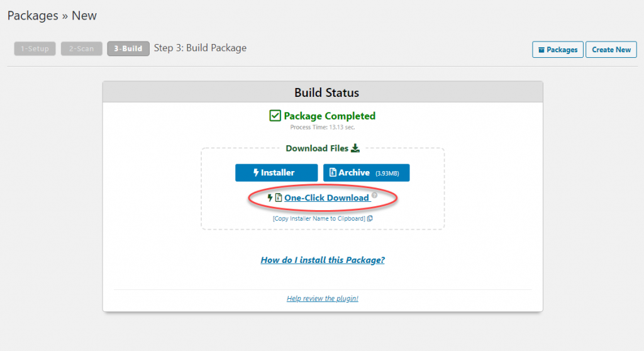This screenshot has width=644, height=351.
Task: Click the Create New button
Action: (611, 50)
